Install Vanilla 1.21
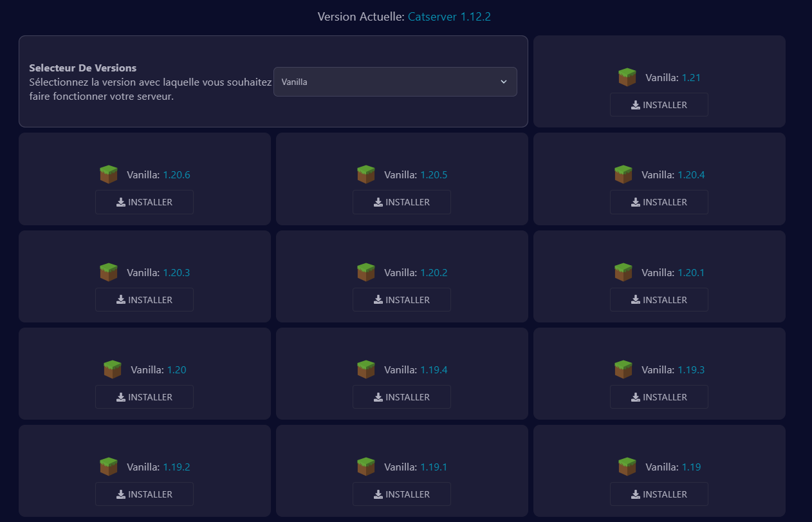This screenshot has height=522, width=812. pyautogui.click(x=659, y=105)
